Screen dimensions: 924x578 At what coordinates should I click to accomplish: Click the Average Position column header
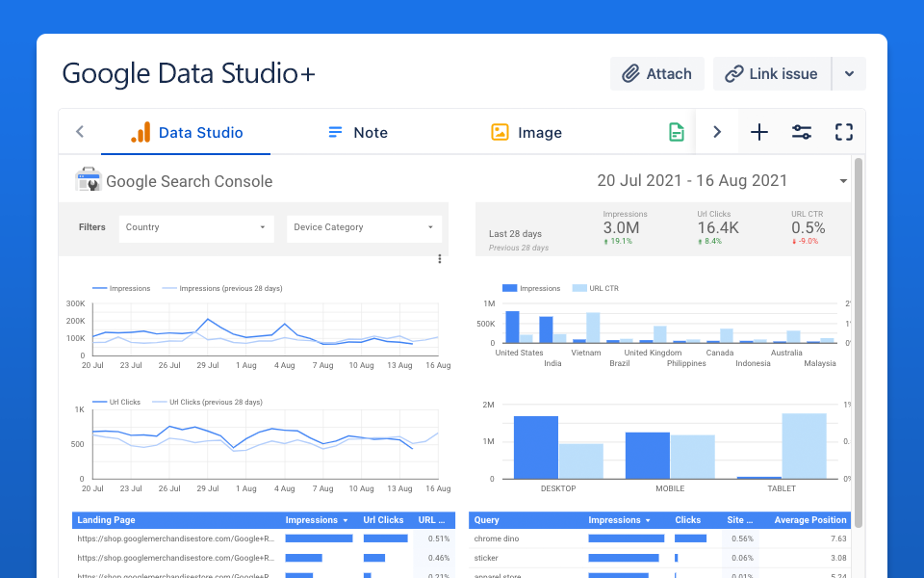click(x=810, y=519)
